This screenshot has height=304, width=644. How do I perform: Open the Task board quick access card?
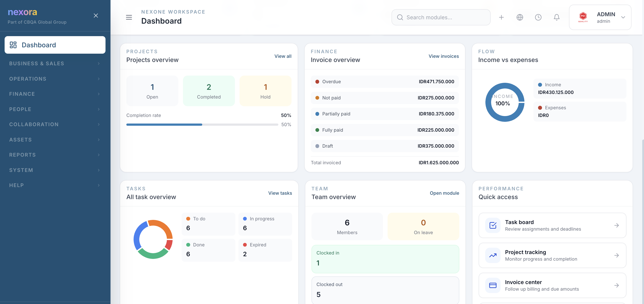[552, 225]
